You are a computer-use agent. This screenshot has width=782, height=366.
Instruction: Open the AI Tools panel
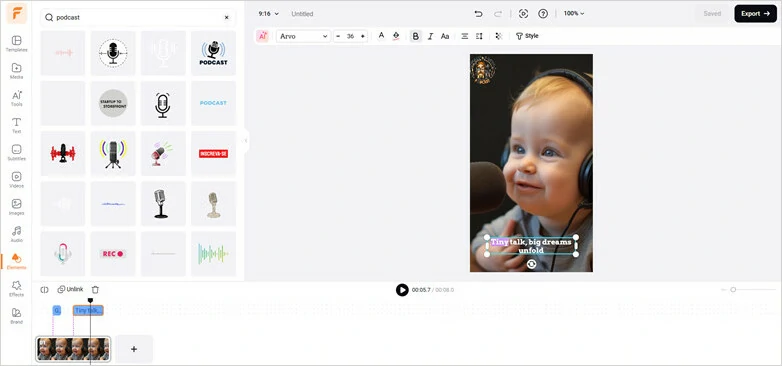tap(16, 98)
